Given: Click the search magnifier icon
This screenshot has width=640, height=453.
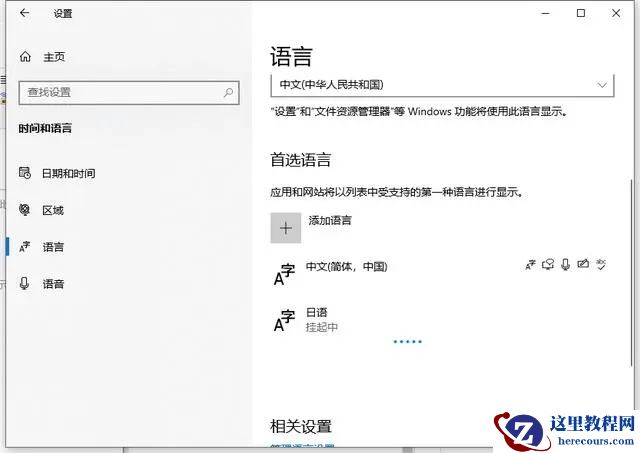Looking at the screenshot, I should [228, 92].
